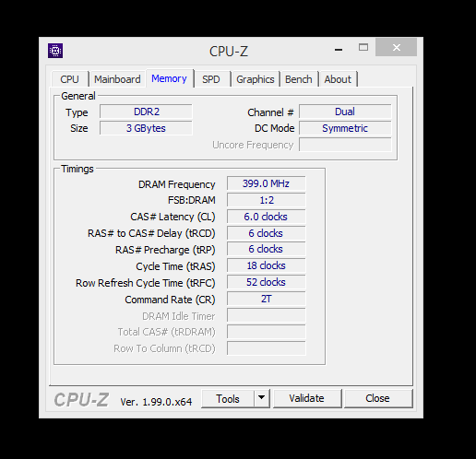Open the Tools dropdown arrow

[262, 398]
